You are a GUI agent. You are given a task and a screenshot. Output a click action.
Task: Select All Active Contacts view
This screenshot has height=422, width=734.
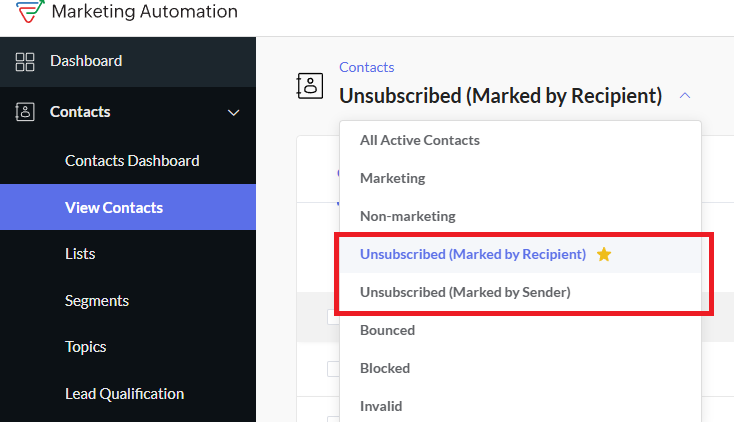click(x=420, y=140)
